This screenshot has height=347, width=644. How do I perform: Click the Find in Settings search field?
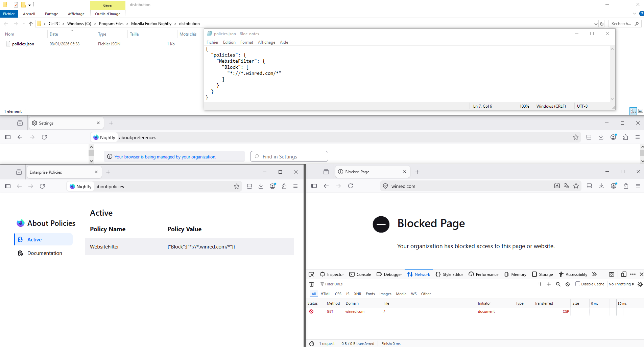(x=289, y=157)
